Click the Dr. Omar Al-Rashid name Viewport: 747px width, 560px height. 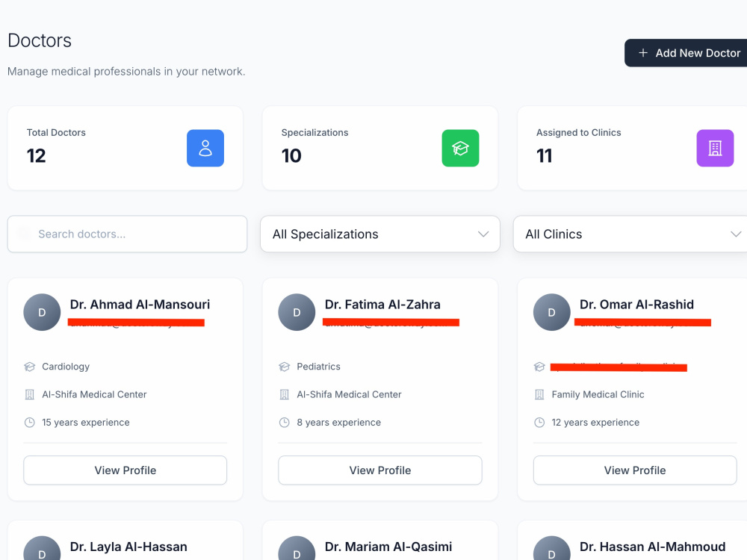pyautogui.click(x=636, y=305)
